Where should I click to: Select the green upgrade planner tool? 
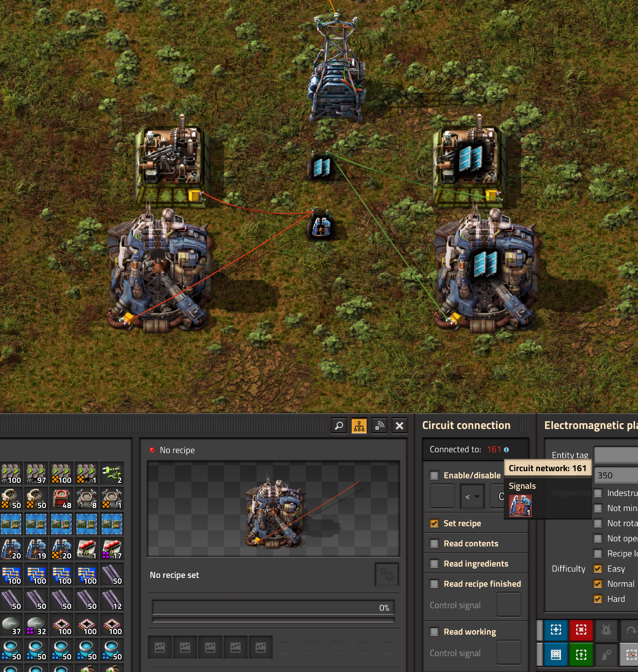[581, 654]
